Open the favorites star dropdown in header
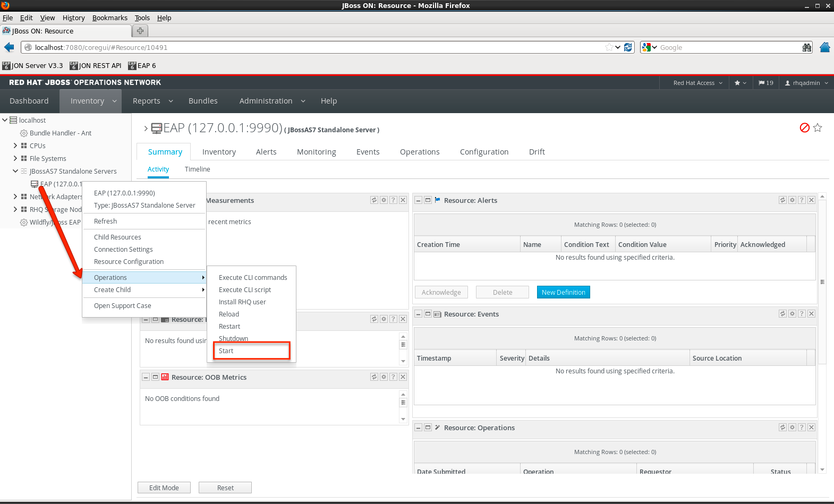This screenshot has height=504, width=834. 741,83
